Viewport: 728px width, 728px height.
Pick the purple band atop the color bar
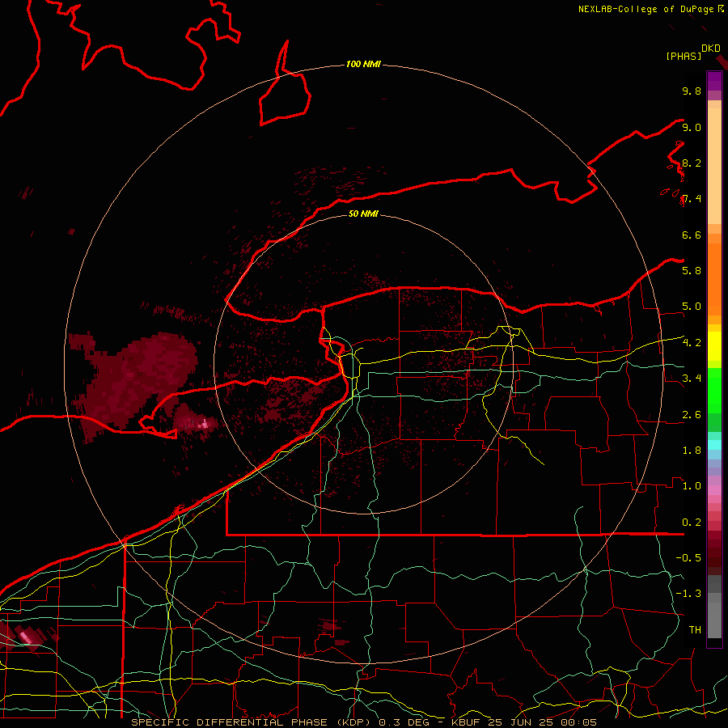click(714, 81)
